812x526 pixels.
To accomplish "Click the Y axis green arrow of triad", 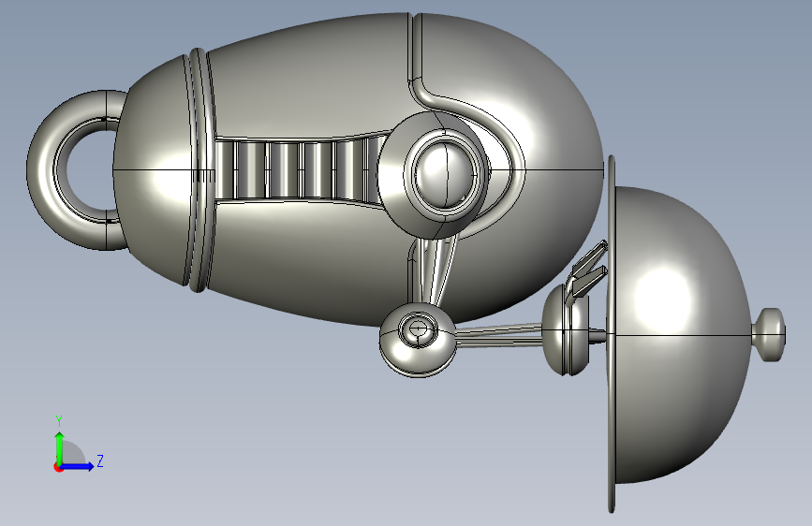I will 60,447.
